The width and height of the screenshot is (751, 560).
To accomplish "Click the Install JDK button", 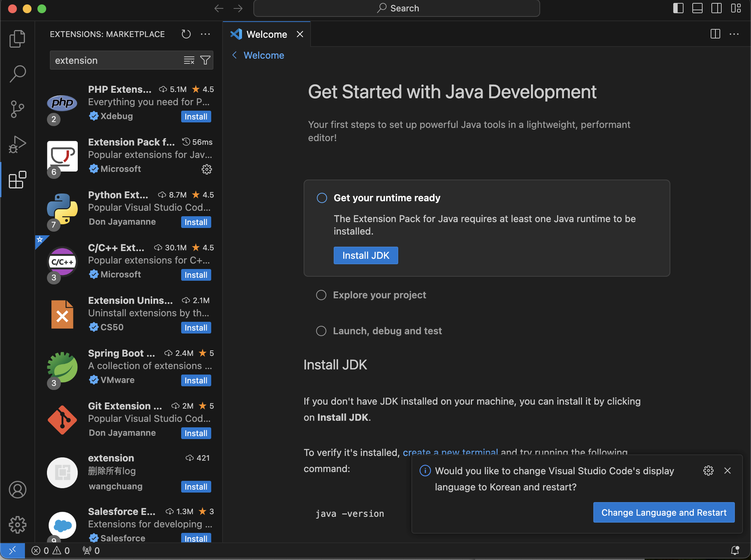I will click(366, 255).
